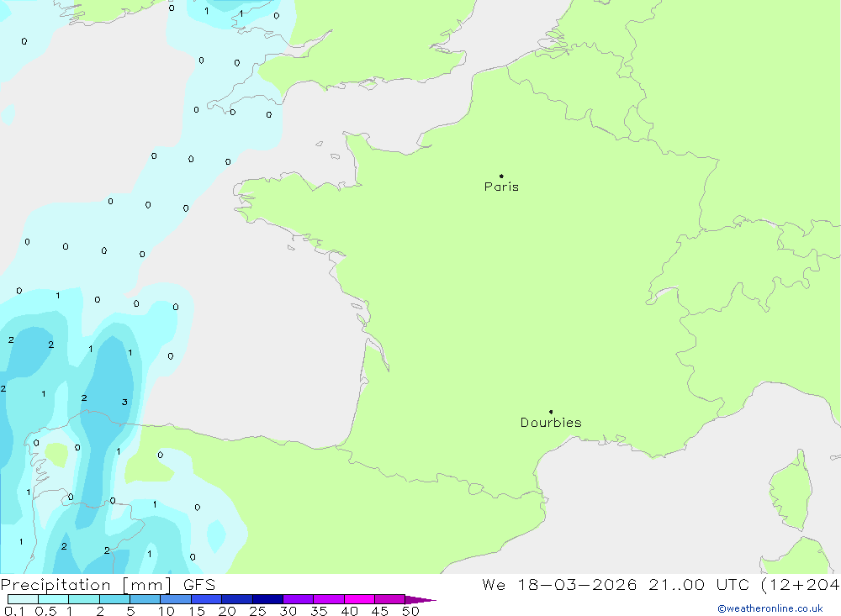The image size is (841, 616).
Task: Click the legend scale label 10
Action: (x=167, y=611)
